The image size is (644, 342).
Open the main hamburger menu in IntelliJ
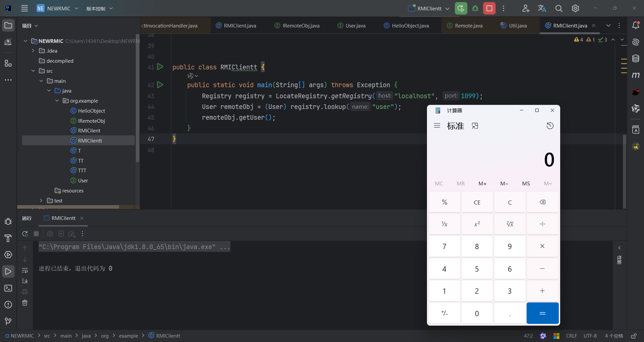24,8
